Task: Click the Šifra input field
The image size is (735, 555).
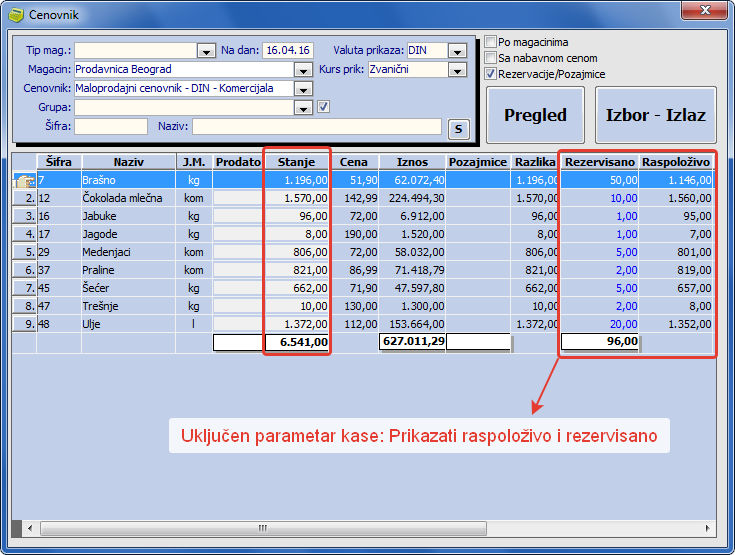Action: (x=111, y=127)
